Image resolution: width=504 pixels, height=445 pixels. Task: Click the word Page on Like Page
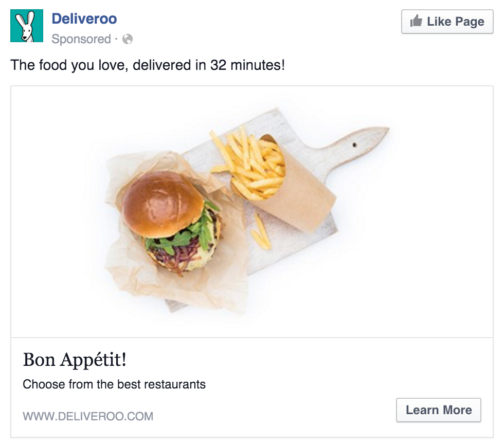pos(469,22)
